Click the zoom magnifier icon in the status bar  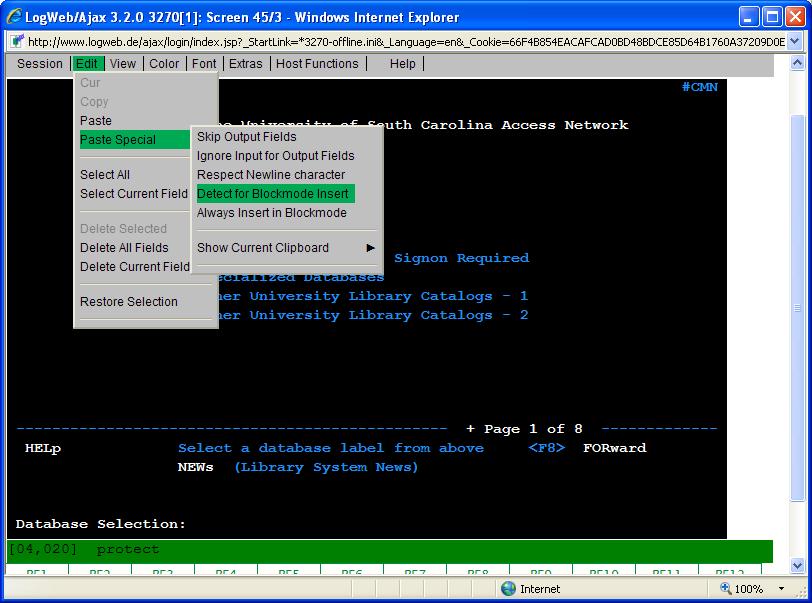[726, 588]
